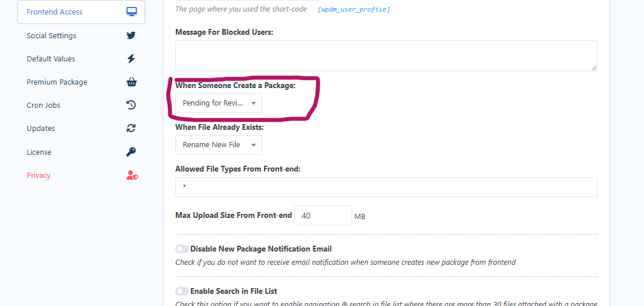
Task: Open the Pending for Review dropdown
Action: [219, 103]
